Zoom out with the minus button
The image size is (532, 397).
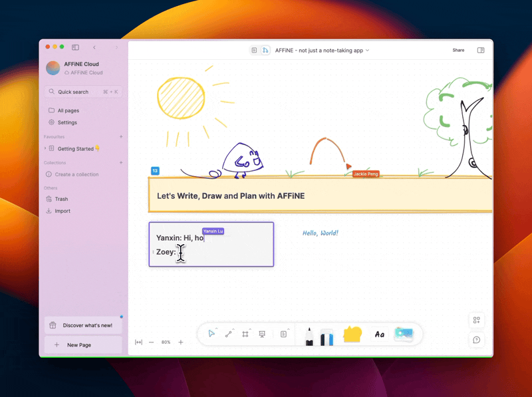152,342
